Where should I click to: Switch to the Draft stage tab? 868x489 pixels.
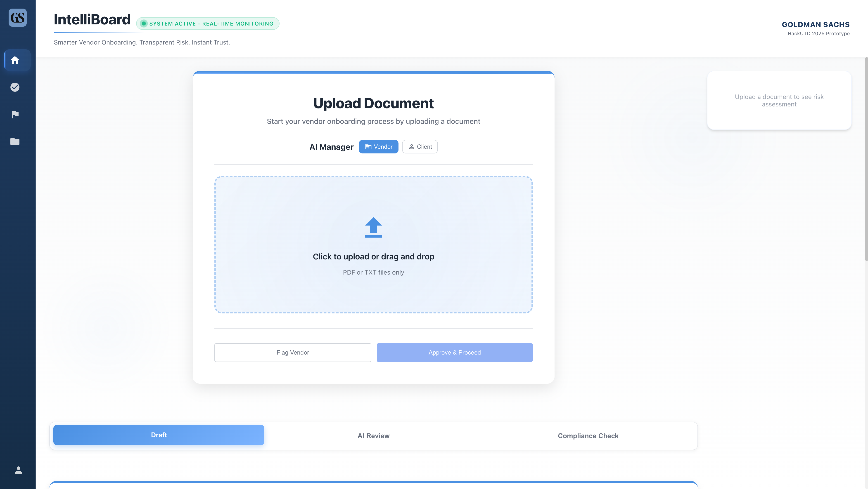[x=159, y=435]
